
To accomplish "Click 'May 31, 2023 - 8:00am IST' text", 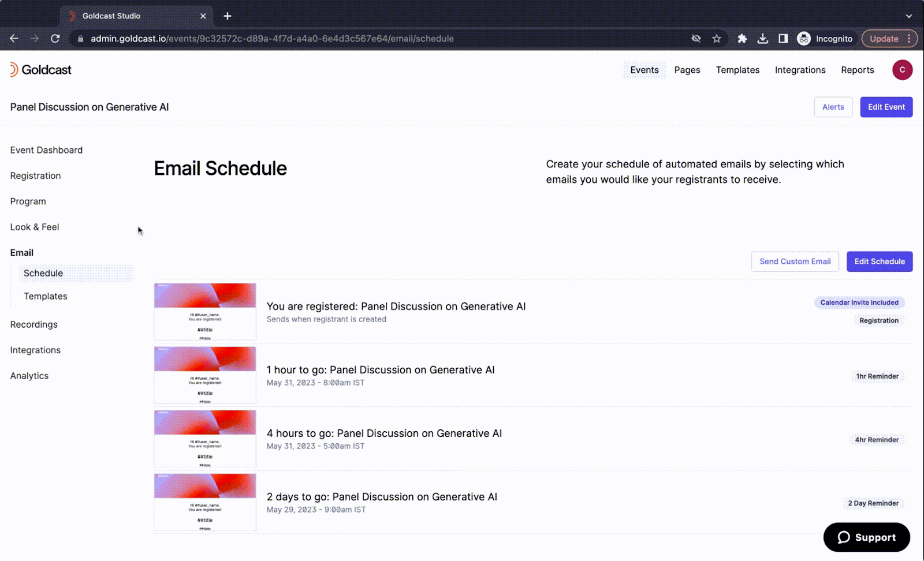I will pyautogui.click(x=315, y=383).
